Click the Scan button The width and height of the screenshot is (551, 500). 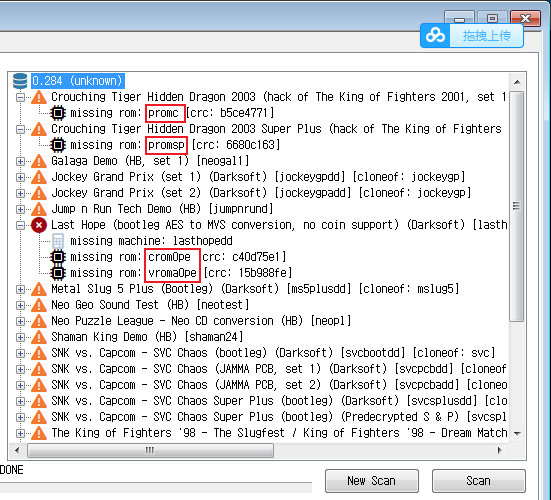pos(479,481)
